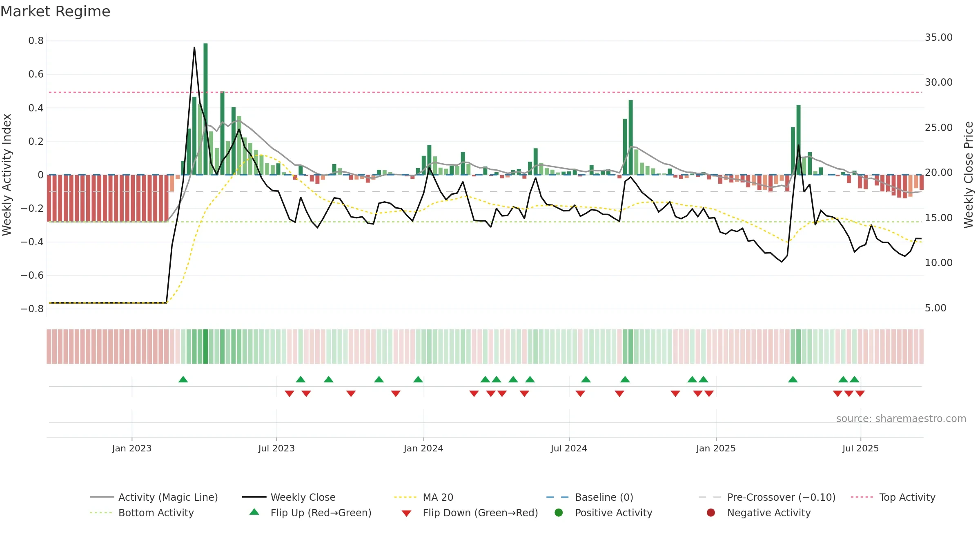Image resolution: width=980 pixels, height=551 pixels.
Task: Click the 10.00 price tick label
Action: pyautogui.click(x=939, y=263)
